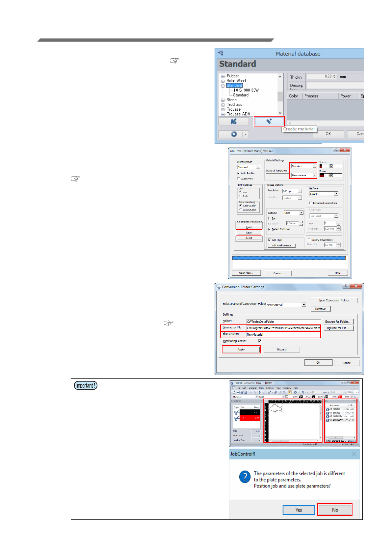
Task: Select the Inch unit radio button
Action: pyautogui.click(x=241, y=196)
